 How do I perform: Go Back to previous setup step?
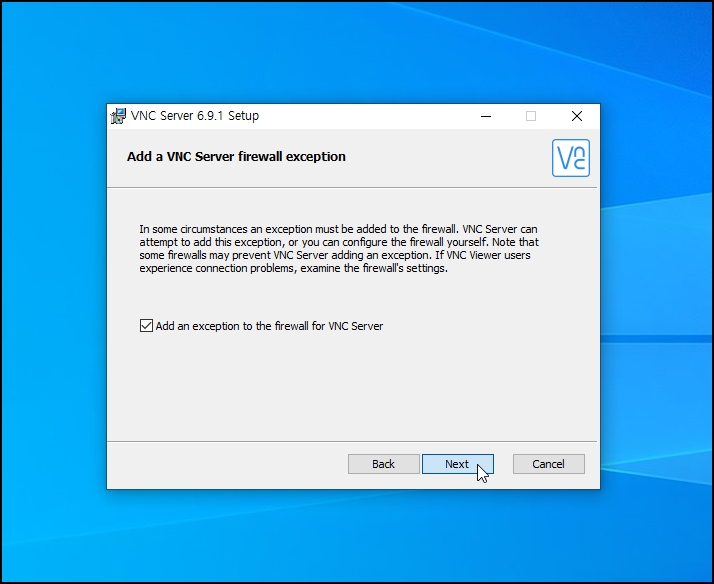point(383,464)
